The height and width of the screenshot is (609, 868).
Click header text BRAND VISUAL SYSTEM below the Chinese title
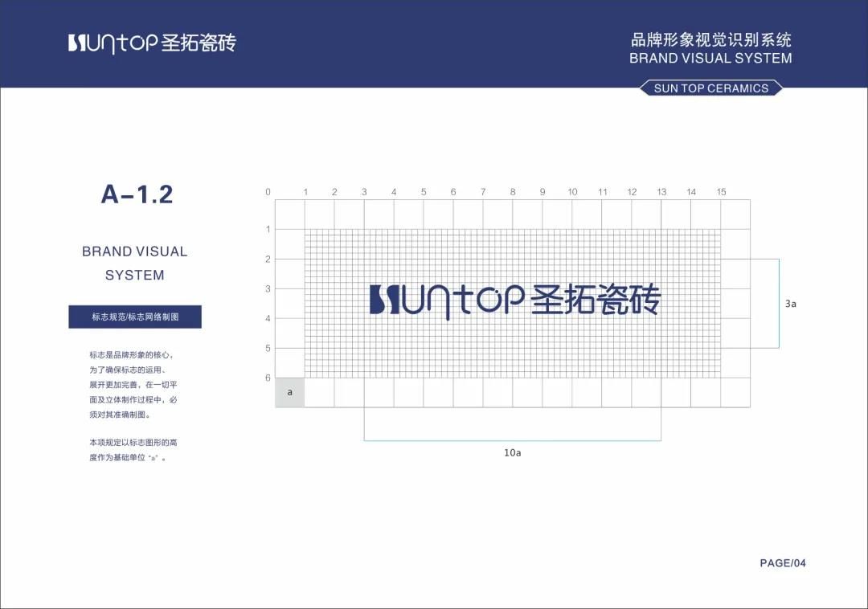click(x=710, y=58)
